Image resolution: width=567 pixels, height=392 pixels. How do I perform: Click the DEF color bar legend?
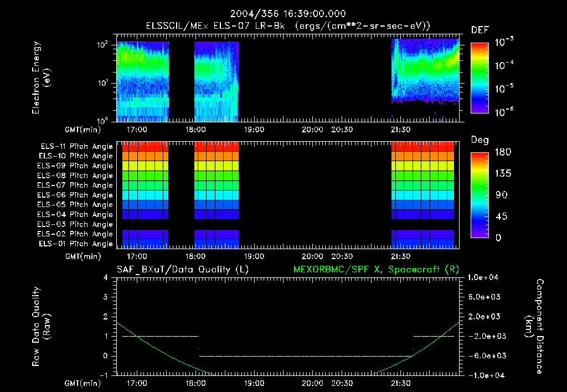click(x=480, y=78)
